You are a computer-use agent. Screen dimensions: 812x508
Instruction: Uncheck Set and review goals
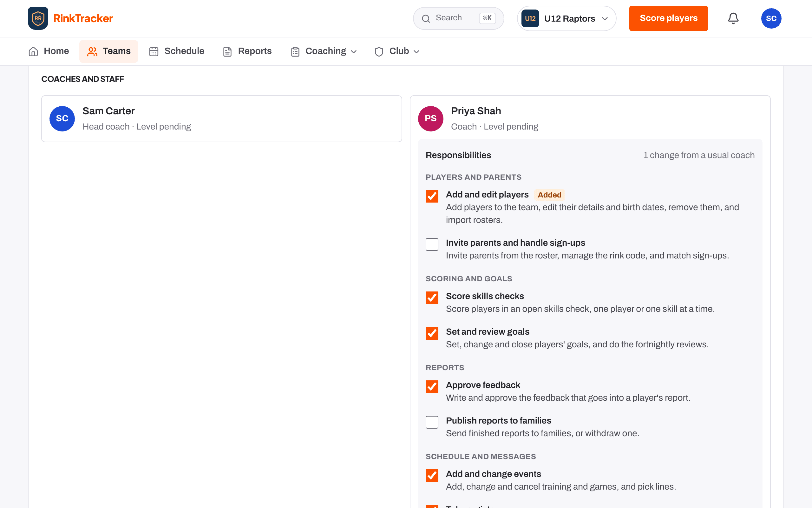point(432,333)
